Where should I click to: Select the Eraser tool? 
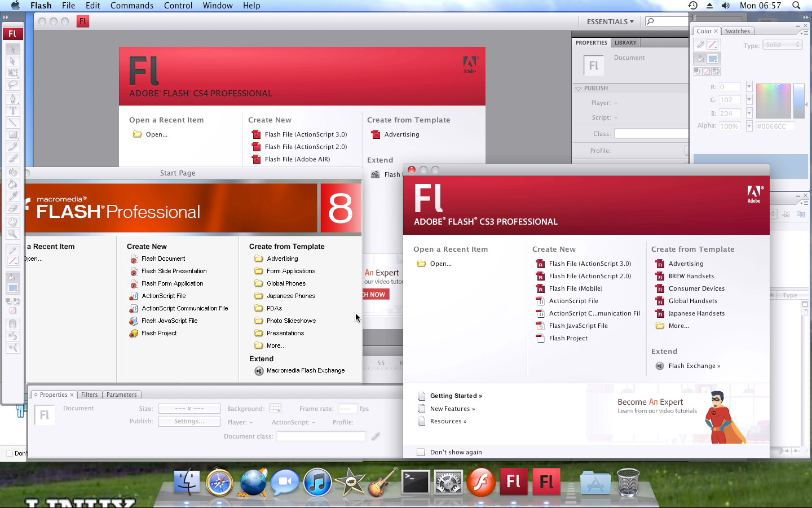12,208
